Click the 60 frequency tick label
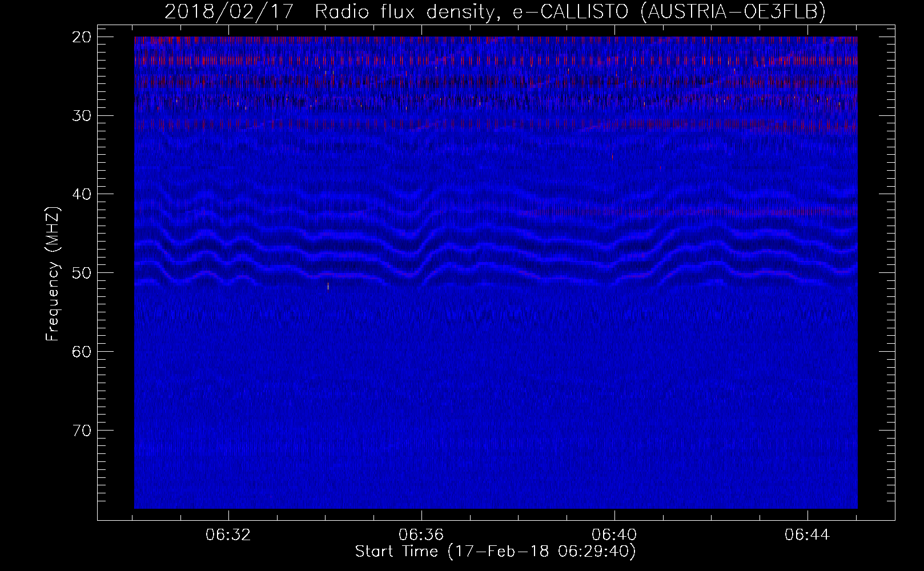924x571 pixels. pyautogui.click(x=82, y=352)
